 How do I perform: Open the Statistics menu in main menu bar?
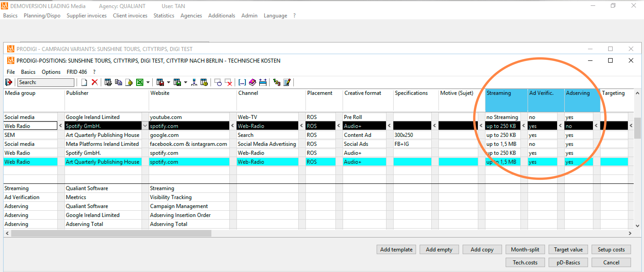tap(164, 15)
